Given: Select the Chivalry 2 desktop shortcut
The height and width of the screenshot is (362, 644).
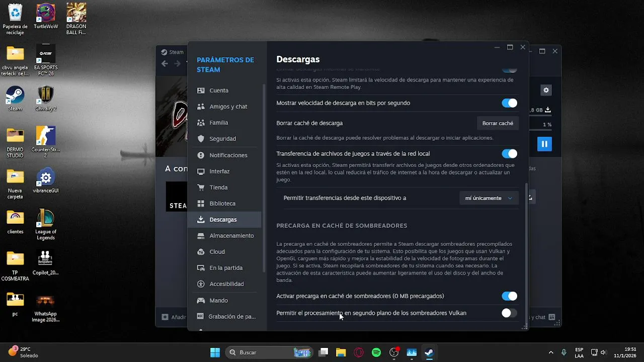Looking at the screenshot, I should [46, 98].
